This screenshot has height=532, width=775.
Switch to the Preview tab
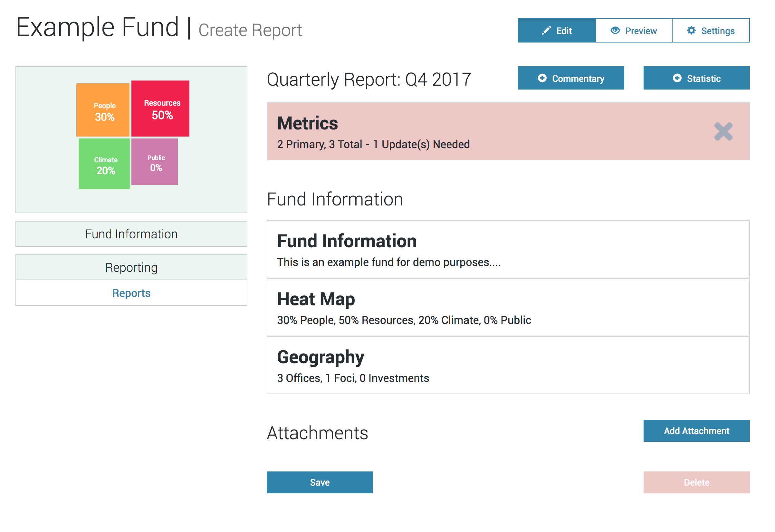[x=634, y=31]
